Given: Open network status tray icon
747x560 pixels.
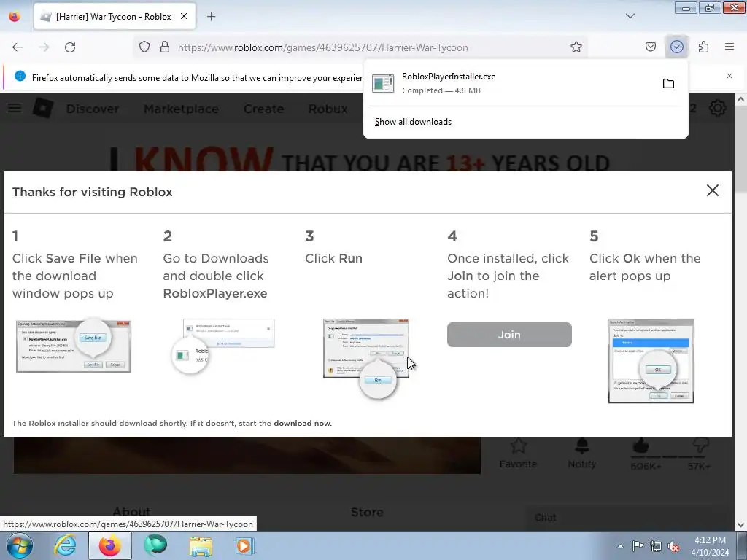Looking at the screenshot, I should pos(656,546).
